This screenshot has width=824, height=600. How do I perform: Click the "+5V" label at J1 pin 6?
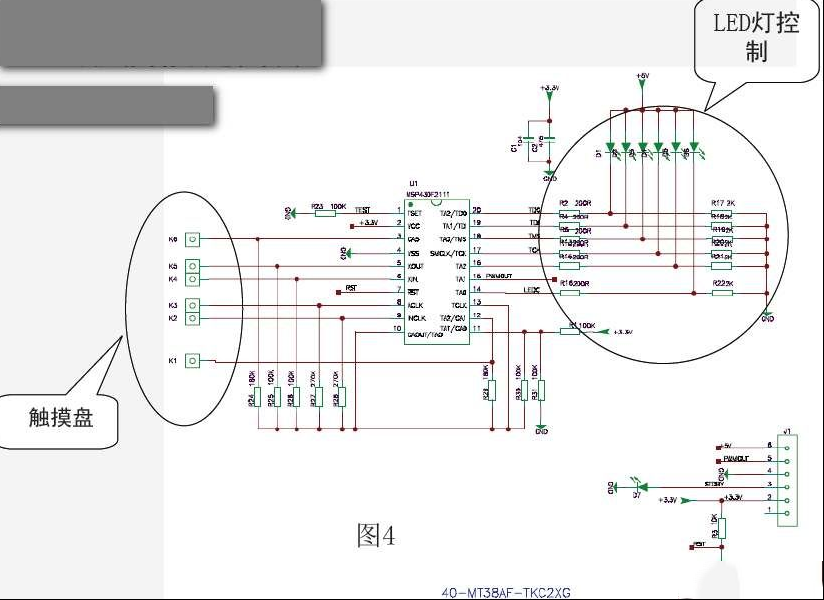[726, 446]
